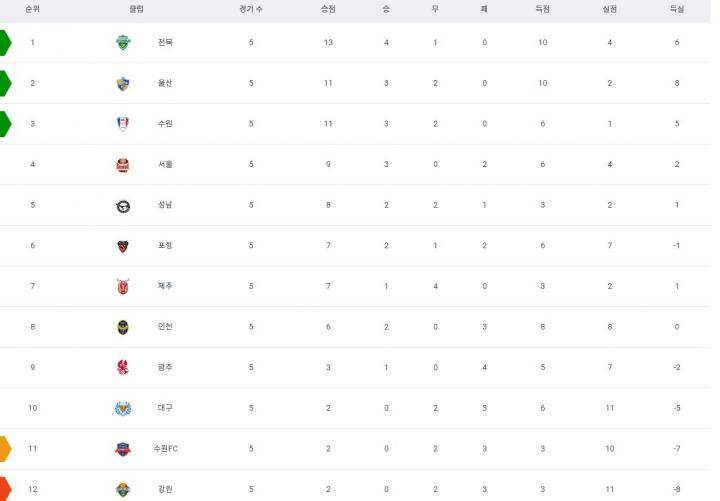Select the 수원 team badge

(123, 124)
